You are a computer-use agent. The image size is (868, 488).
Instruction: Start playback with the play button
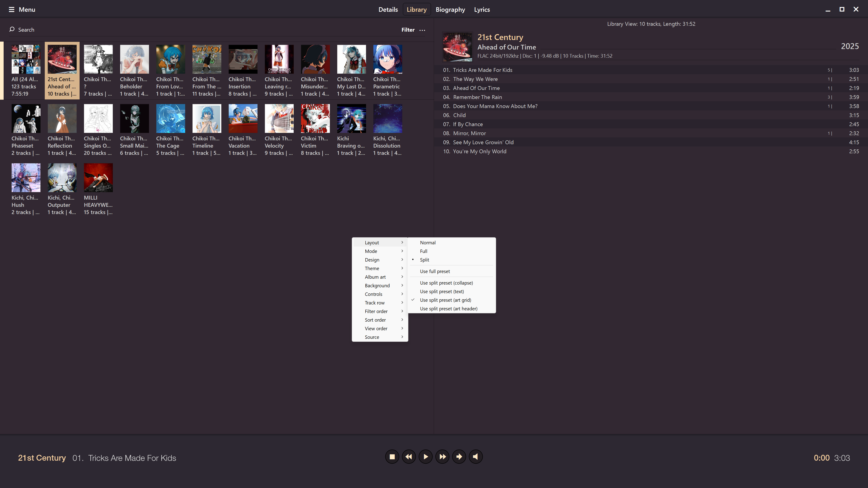point(426,457)
